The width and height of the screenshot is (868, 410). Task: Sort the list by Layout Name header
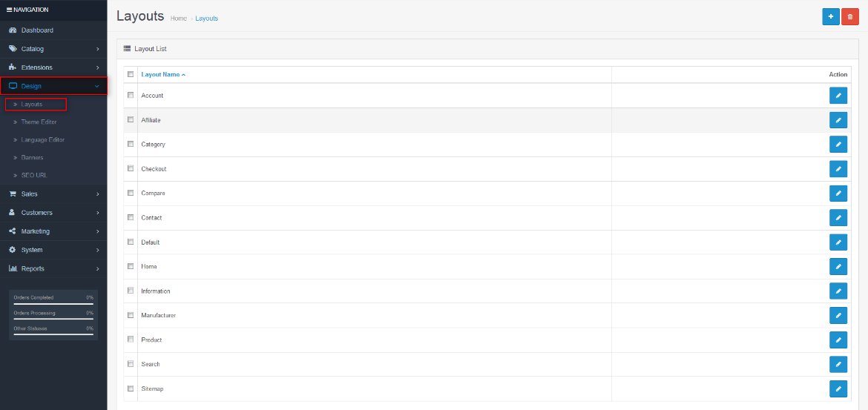point(162,75)
